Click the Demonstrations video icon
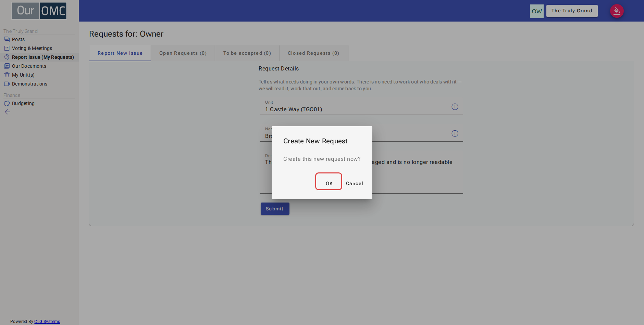The height and width of the screenshot is (325, 644). tap(7, 84)
